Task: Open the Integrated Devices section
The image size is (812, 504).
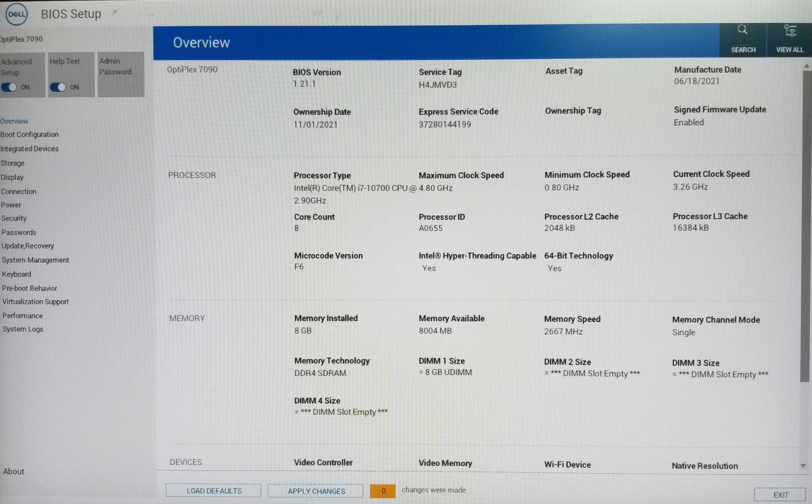Action: click(x=30, y=148)
